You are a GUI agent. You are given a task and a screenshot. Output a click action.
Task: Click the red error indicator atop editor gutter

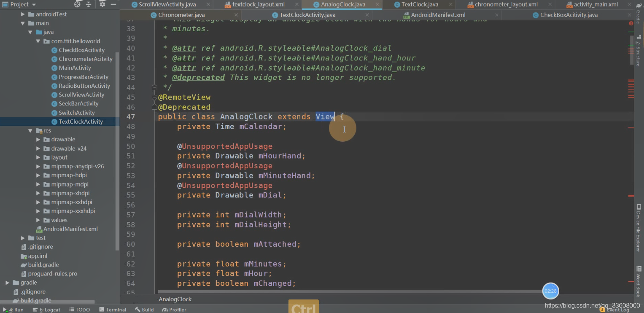pyautogui.click(x=631, y=23)
